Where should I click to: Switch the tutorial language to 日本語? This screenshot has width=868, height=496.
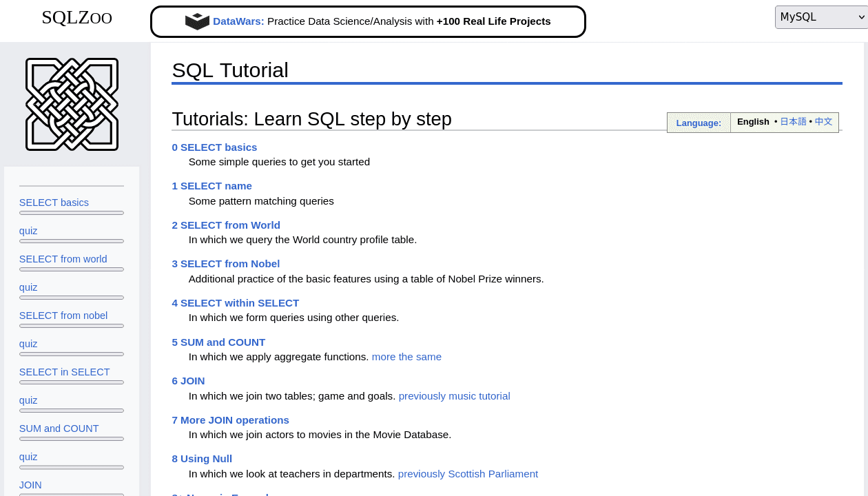click(x=793, y=121)
